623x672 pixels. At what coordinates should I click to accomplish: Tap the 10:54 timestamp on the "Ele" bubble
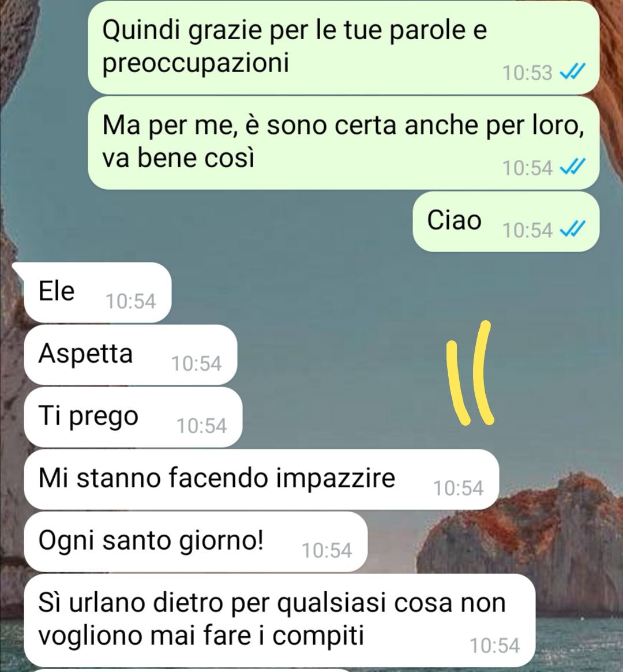click(131, 301)
